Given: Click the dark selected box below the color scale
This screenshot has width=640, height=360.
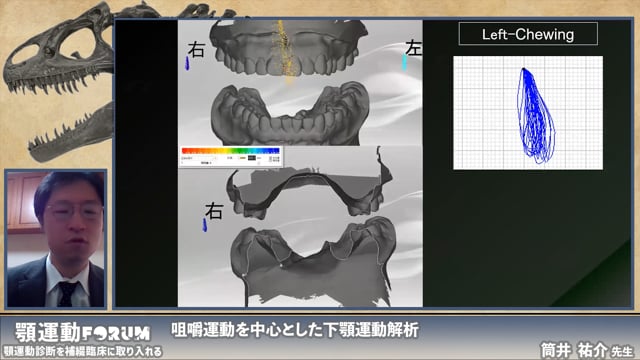Looking at the screenshot, I should (x=252, y=158).
